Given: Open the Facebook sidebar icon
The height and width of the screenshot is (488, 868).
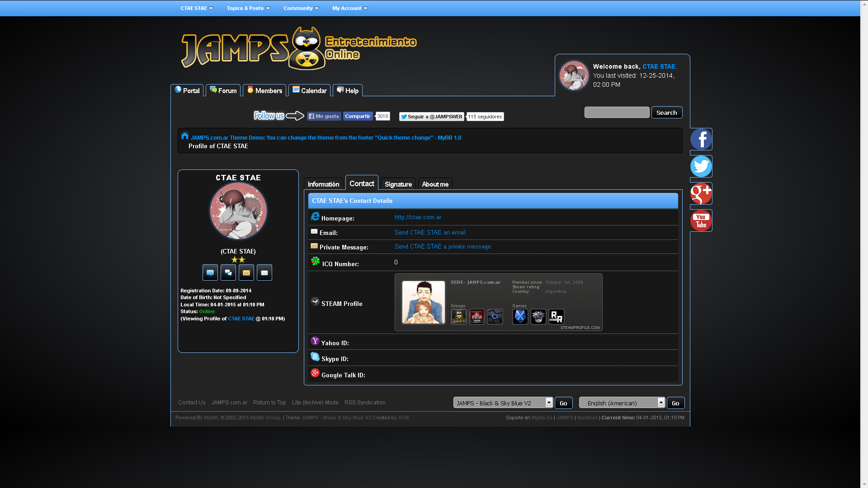Looking at the screenshot, I should coord(701,139).
